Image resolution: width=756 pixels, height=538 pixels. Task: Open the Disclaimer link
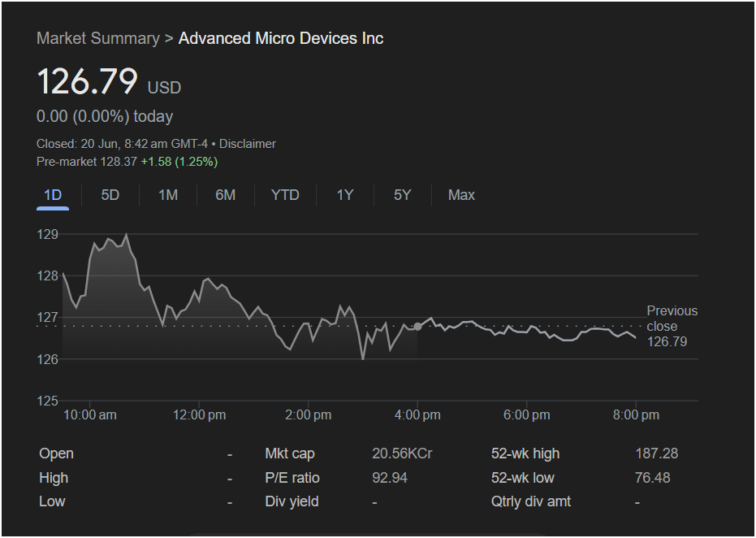[x=248, y=144]
